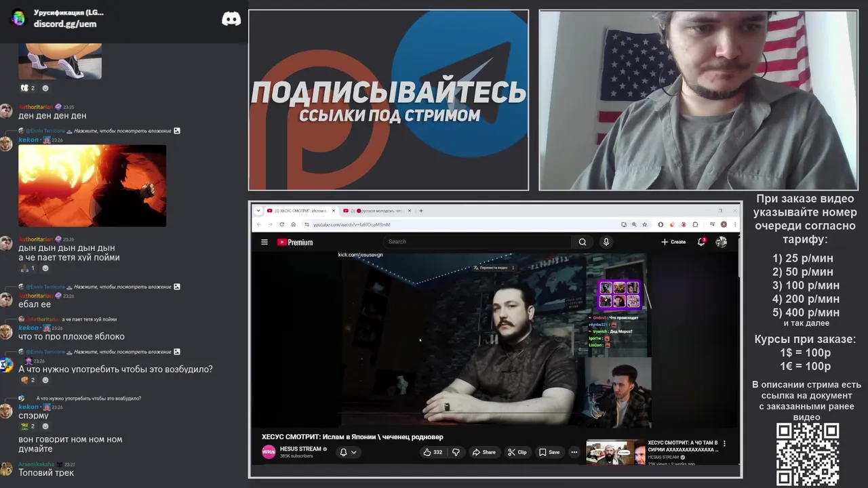Add reaction next to 'а че пает' message
Screen dimensions: 868x488
45,268
